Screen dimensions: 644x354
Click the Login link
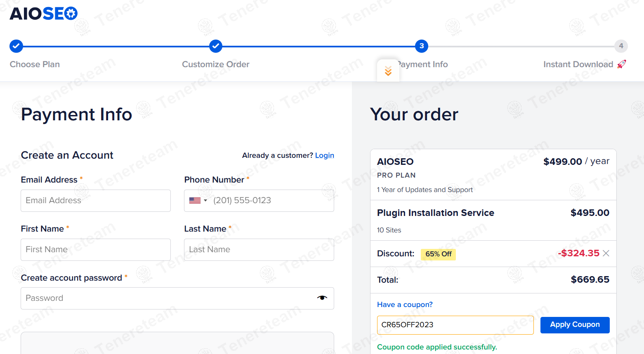tap(324, 155)
